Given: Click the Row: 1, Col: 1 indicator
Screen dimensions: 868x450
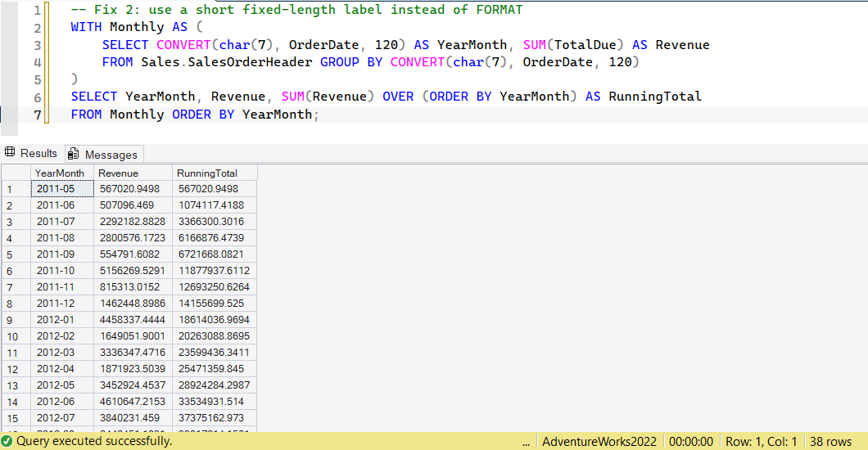Looking at the screenshot, I should [x=762, y=442].
